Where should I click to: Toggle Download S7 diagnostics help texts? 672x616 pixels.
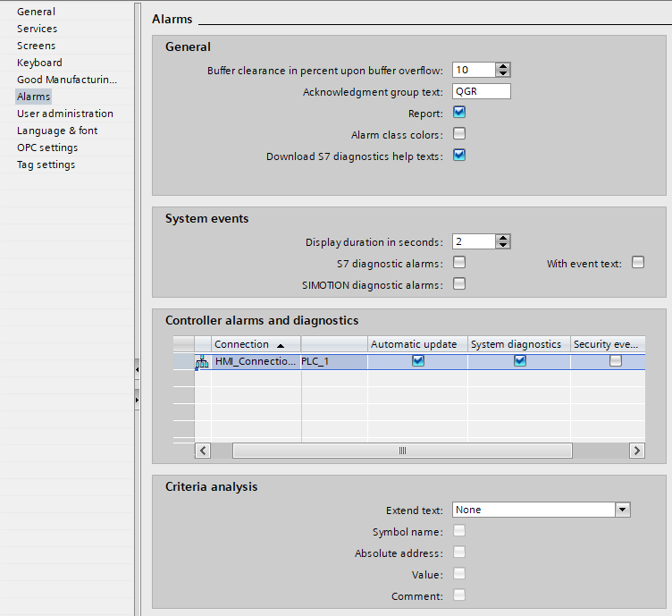coord(459,155)
